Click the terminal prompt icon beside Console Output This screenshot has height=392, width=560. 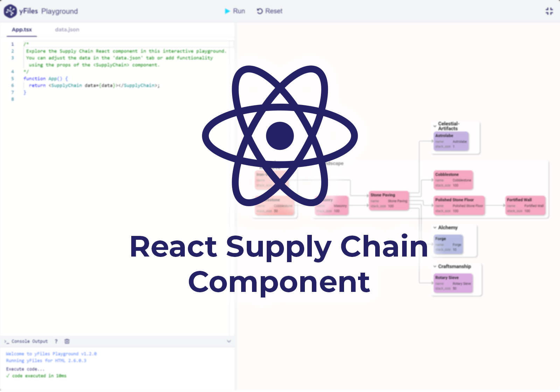[6, 341]
